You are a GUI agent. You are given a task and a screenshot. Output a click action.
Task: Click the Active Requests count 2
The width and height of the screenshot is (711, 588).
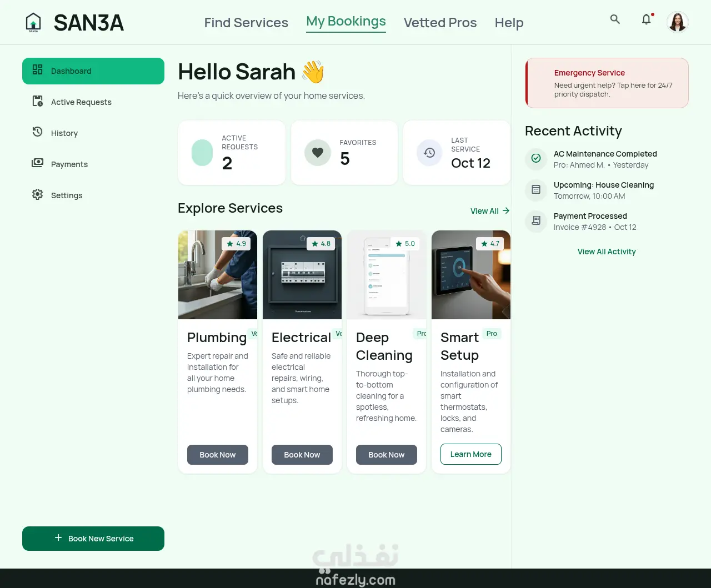(227, 163)
